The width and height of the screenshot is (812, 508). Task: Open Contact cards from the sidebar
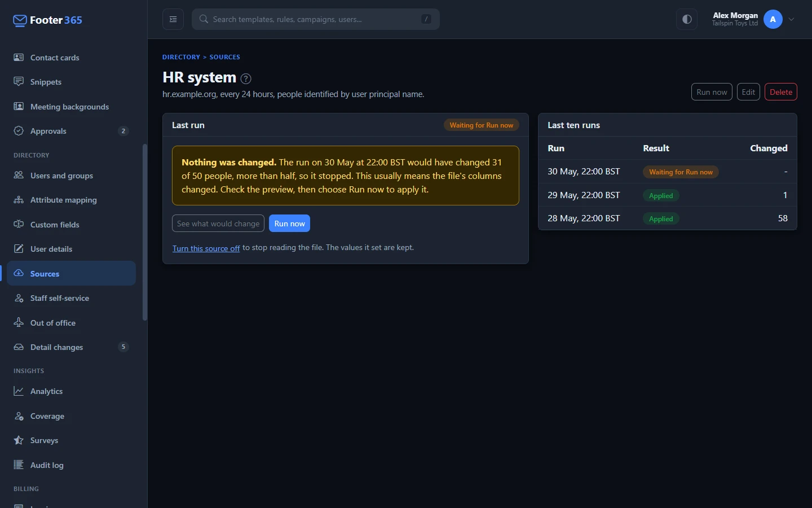pos(71,58)
